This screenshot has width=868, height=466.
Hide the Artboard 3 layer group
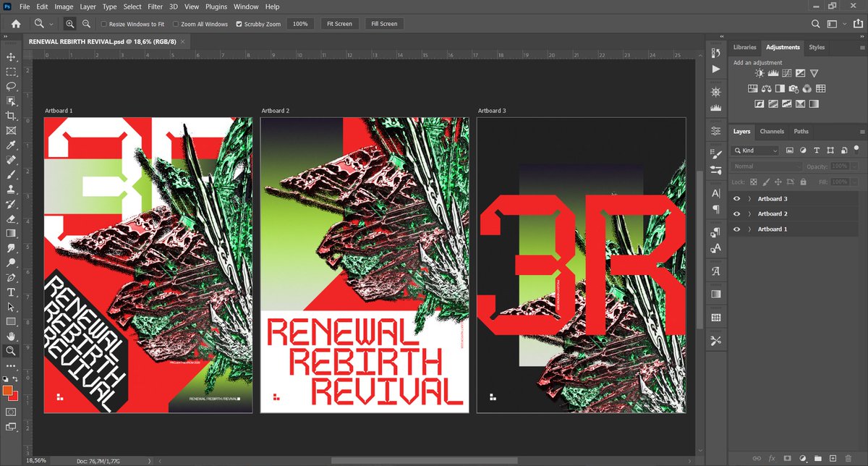[736, 198]
